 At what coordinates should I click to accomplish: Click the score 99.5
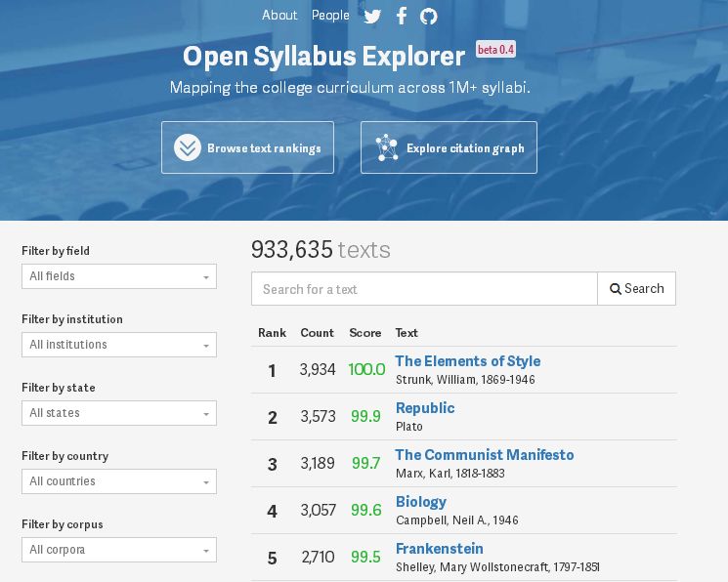pyautogui.click(x=365, y=557)
